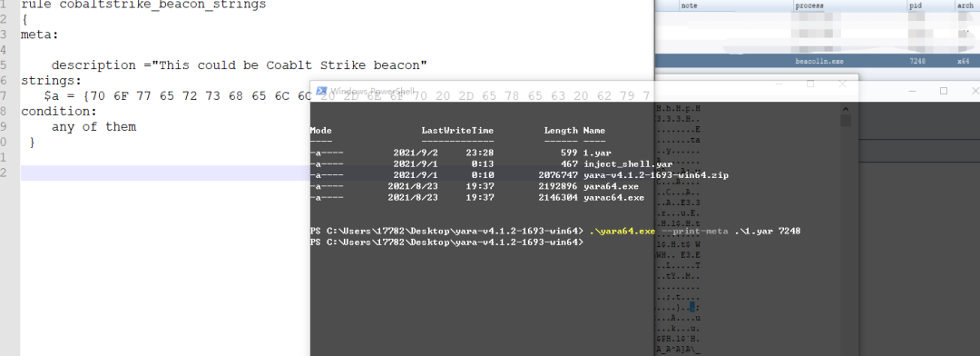Minimize the background hex dump window
Screen dimensions: 980x356
[912, 91]
